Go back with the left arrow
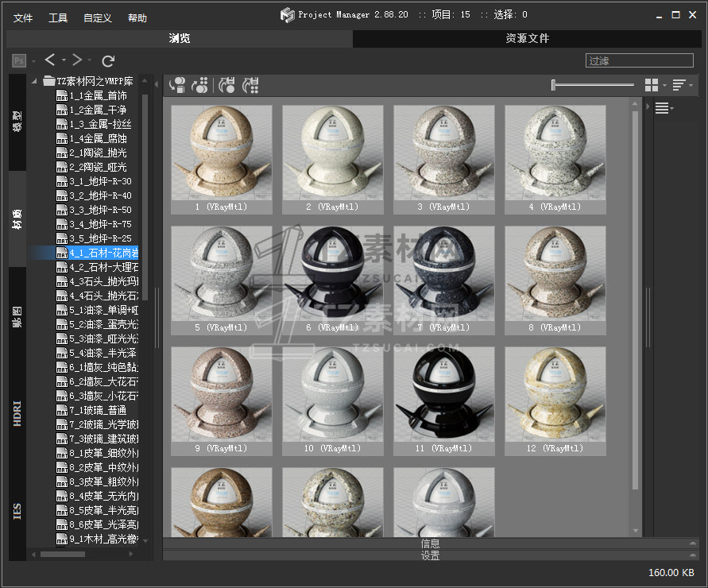This screenshot has width=708, height=588. (50, 60)
